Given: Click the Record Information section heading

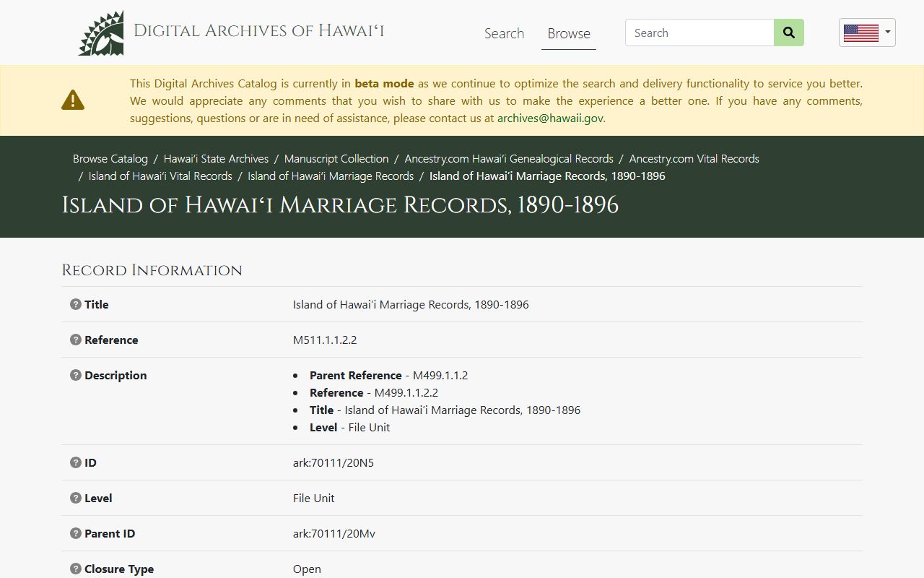Looking at the screenshot, I should click(152, 270).
